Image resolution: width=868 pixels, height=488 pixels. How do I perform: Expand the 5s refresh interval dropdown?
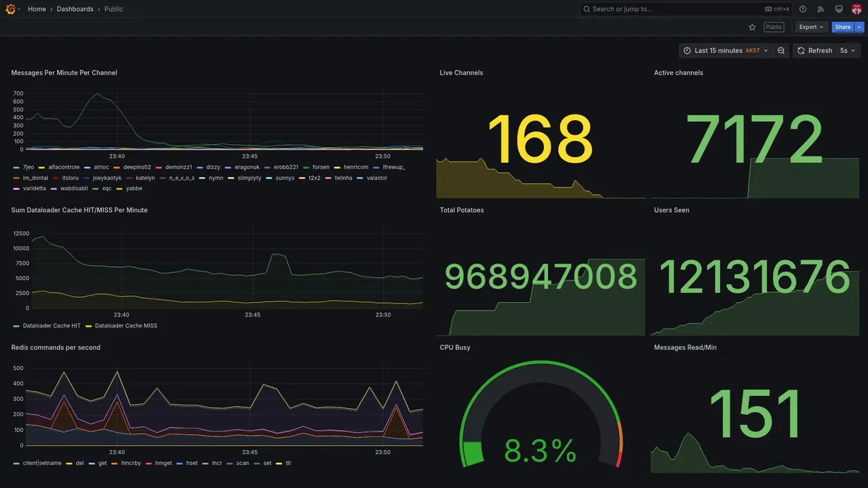coord(848,50)
